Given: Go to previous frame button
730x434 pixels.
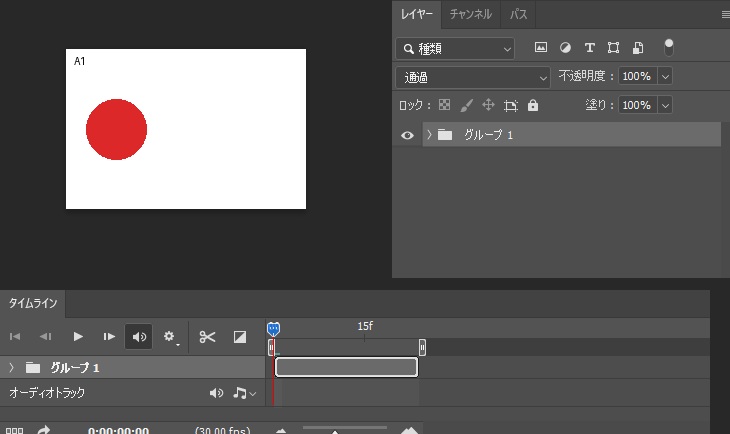Looking at the screenshot, I should [x=46, y=336].
